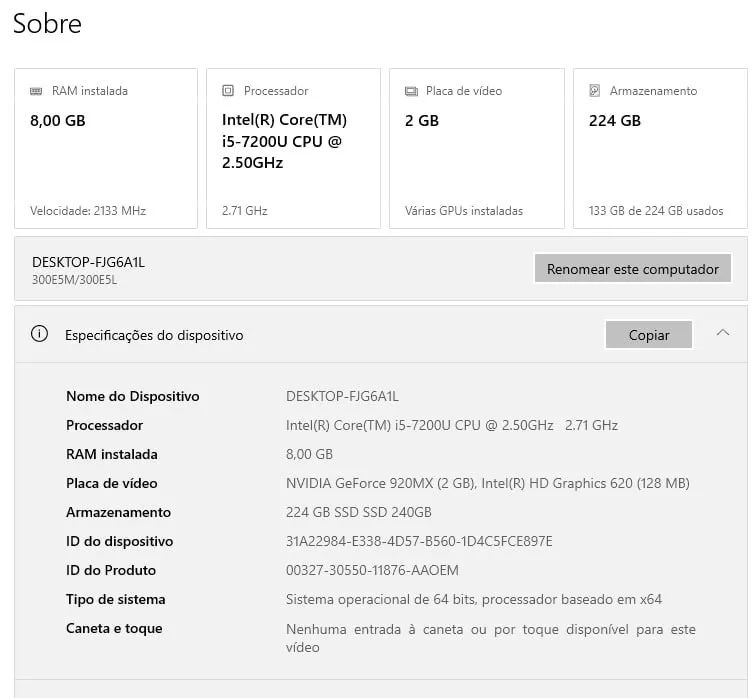Click Renomear este computador button
The height and width of the screenshot is (698, 752).
tap(633, 269)
